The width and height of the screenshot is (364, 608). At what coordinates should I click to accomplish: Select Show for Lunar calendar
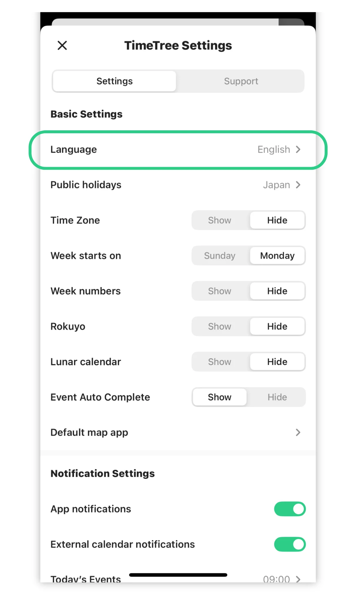(220, 362)
